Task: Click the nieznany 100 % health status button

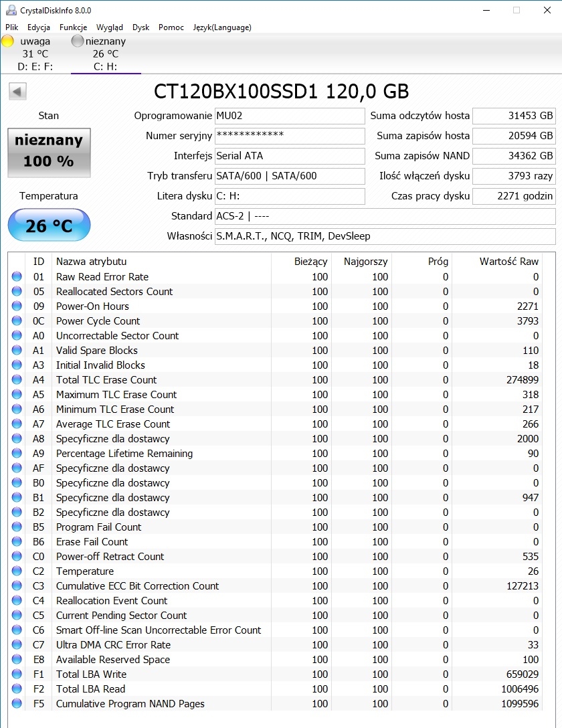Action: (x=49, y=153)
